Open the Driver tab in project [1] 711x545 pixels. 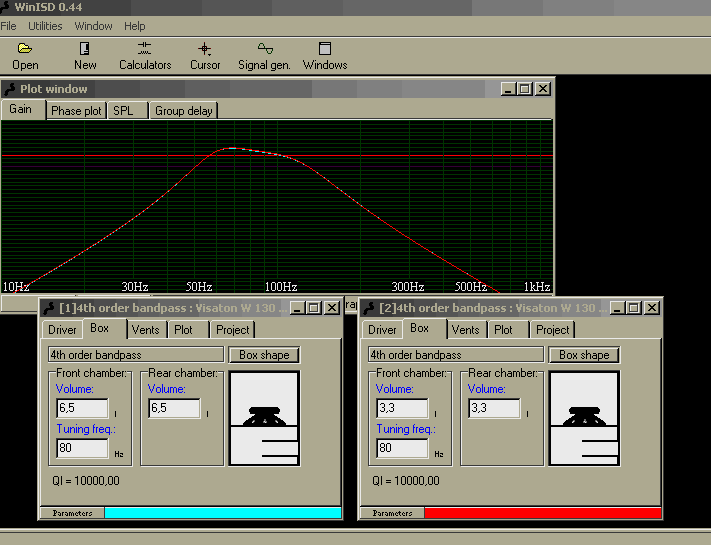pyautogui.click(x=62, y=330)
